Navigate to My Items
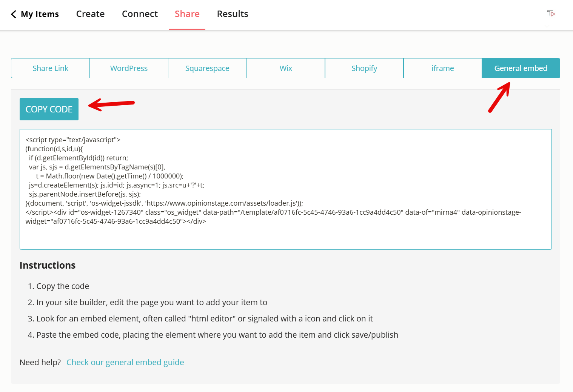 [40, 14]
